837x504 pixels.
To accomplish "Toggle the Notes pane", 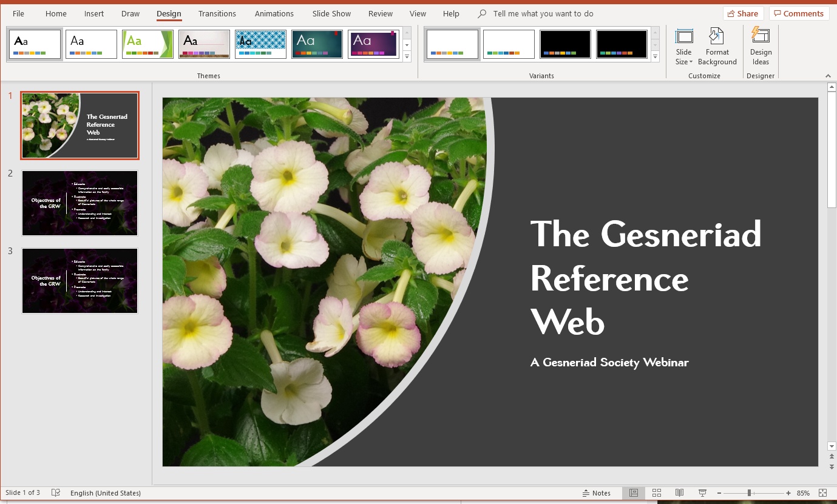I will pos(597,492).
